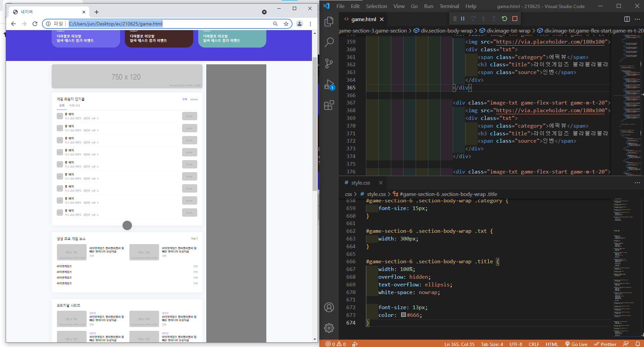Change language mode HTML in status bar
Viewport: 644px width, 347px height.
click(x=552, y=344)
